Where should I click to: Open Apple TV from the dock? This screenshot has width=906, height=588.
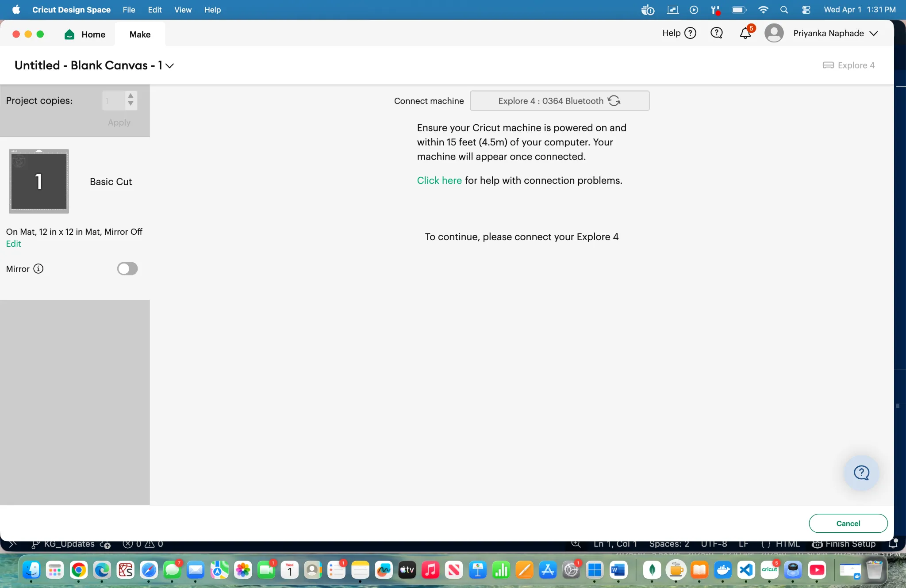pos(407,570)
